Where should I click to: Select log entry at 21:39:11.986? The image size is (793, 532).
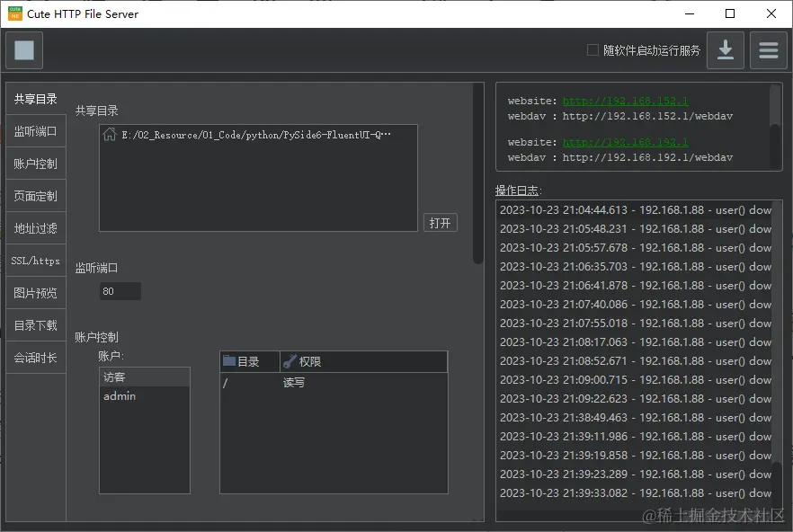tap(635, 437)
